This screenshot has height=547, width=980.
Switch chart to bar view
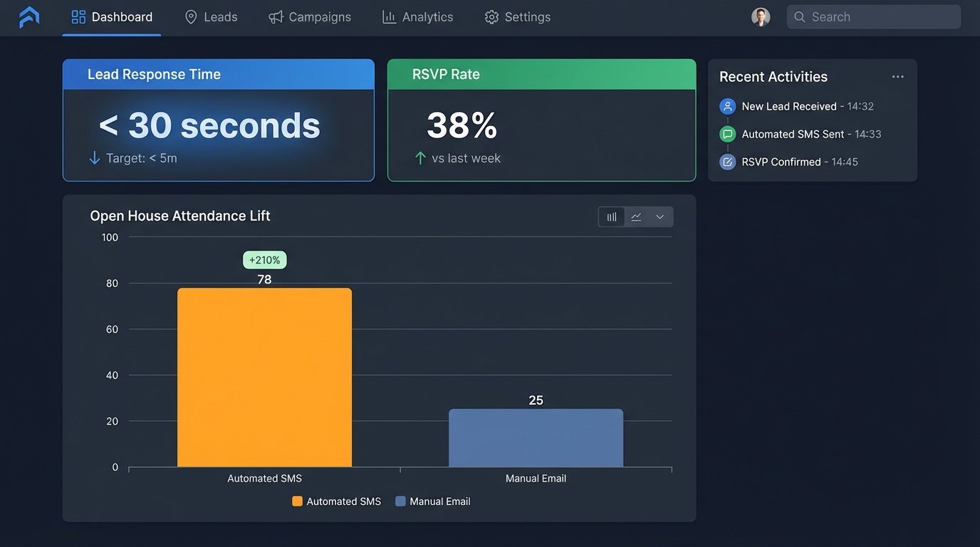pyautogui.click(x=611, y=217)
